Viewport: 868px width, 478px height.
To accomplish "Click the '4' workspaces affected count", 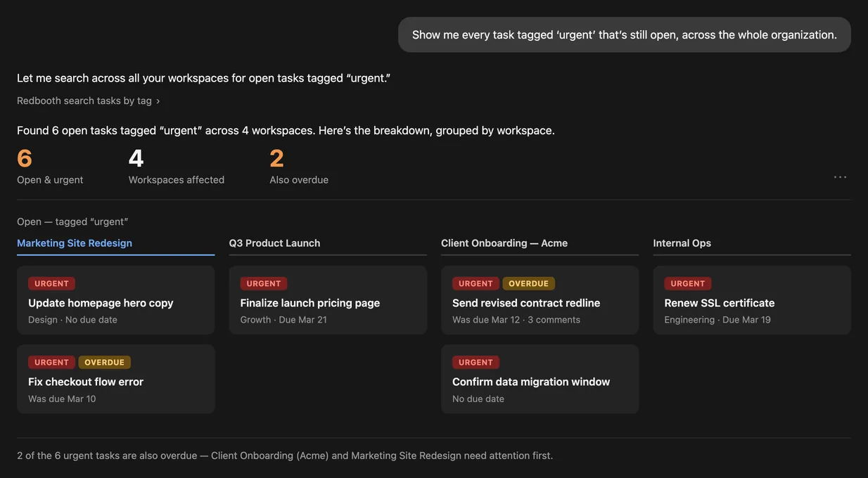I will tap(136, 158).
